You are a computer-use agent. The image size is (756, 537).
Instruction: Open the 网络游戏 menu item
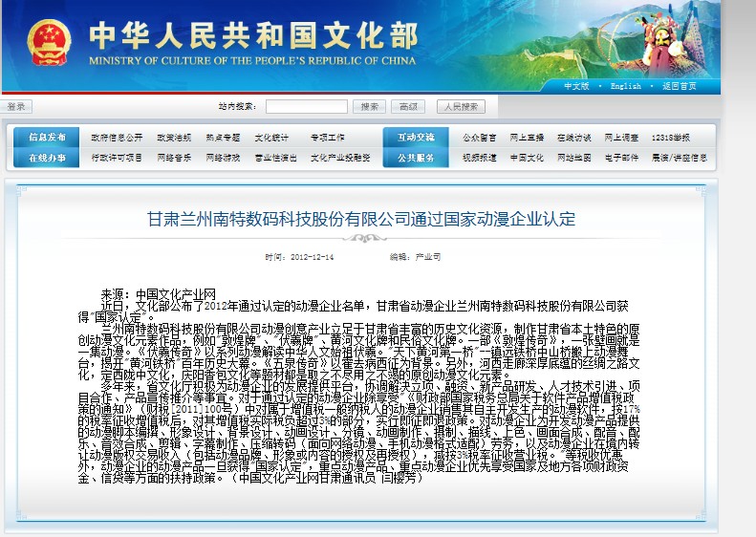click(x=225, y=158)
